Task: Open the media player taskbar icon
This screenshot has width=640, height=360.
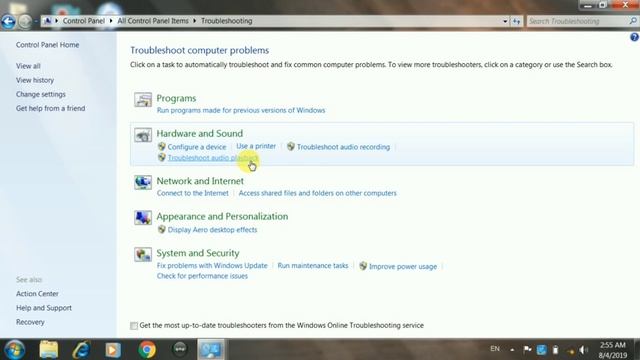Action: click(113, 350)
